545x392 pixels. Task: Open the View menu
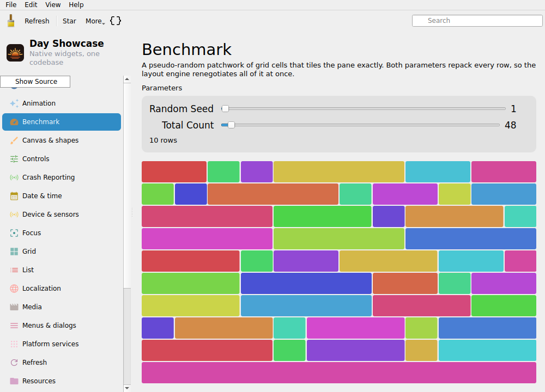coord(53,5)
